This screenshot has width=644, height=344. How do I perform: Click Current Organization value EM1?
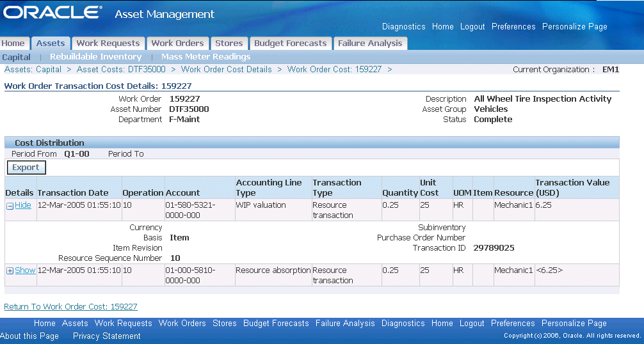pos(611,69)
